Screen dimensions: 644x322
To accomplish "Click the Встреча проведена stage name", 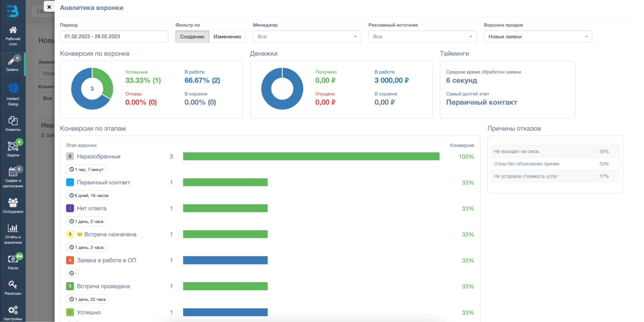I will coord(103,286).
